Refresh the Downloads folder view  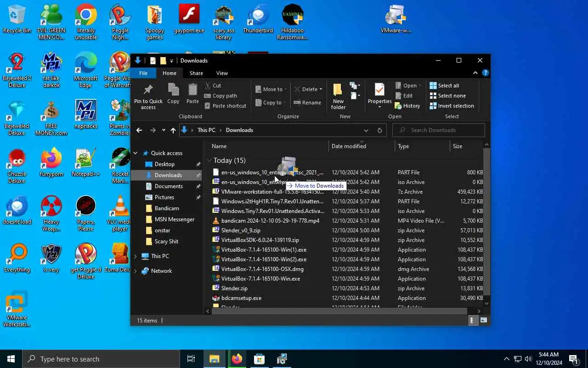point(379,130)
